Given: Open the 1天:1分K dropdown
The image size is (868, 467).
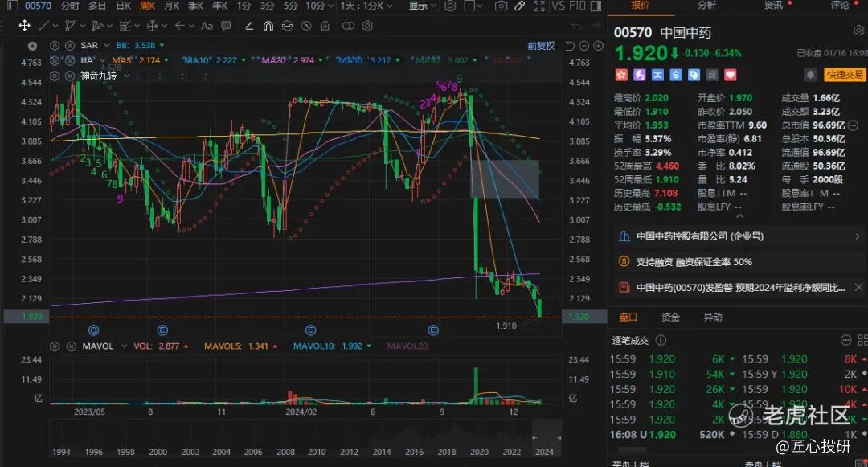Looking at the screenshot, I should (x=366, y=6).
